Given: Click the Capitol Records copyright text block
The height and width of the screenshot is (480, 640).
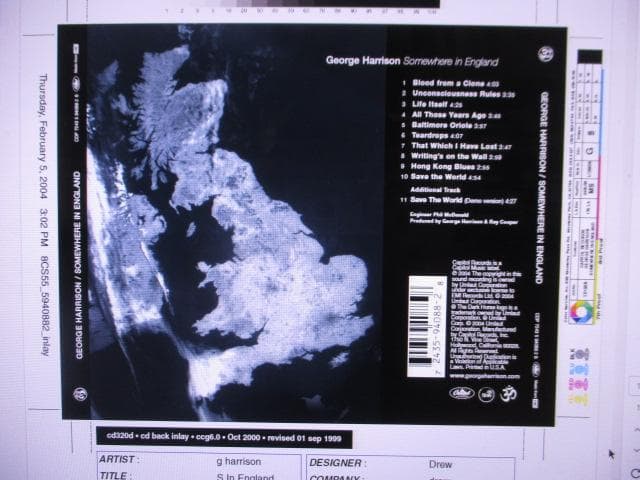Looking at the screenshot, I should (x=486, y=314).
